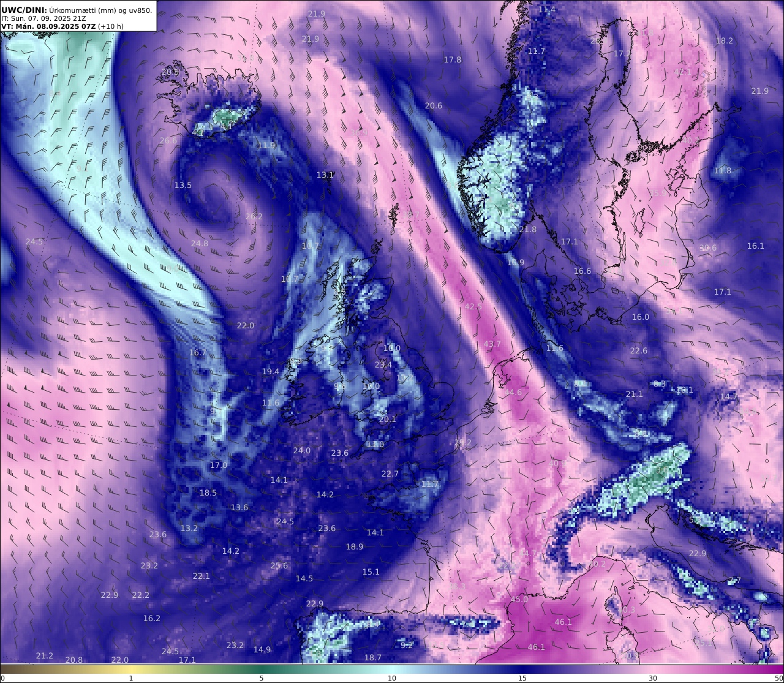Viewport: 784px width, 683px height.
Task: Click the 13.1 value label
Action: pyautogui.click(x=325, y=175)
